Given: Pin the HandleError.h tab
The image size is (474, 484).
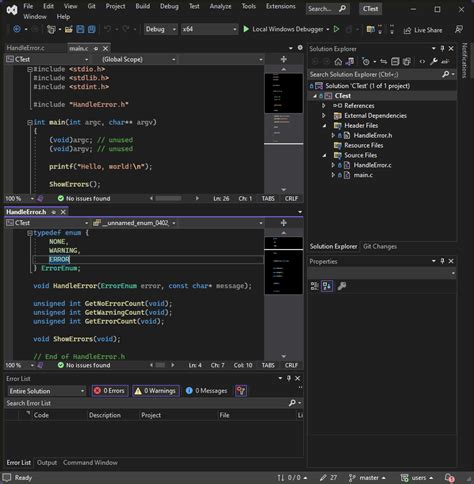Looking at the screenshot, I should coord(54,212).
